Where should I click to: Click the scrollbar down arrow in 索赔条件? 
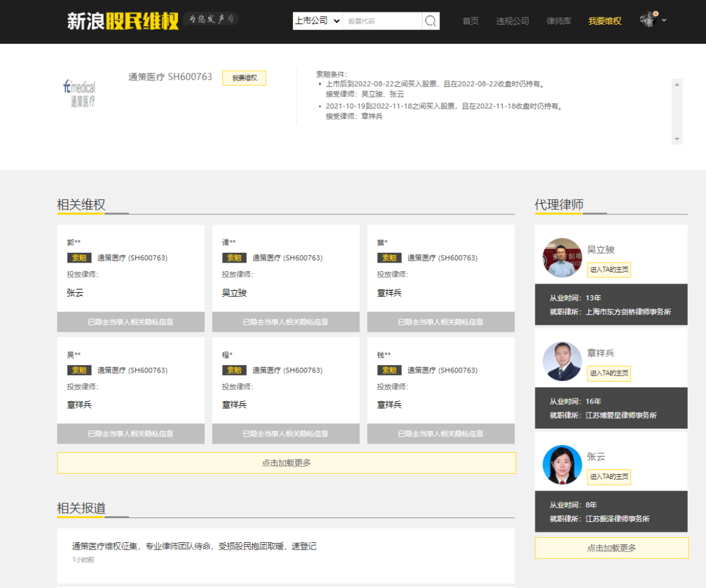click(677, 139)
